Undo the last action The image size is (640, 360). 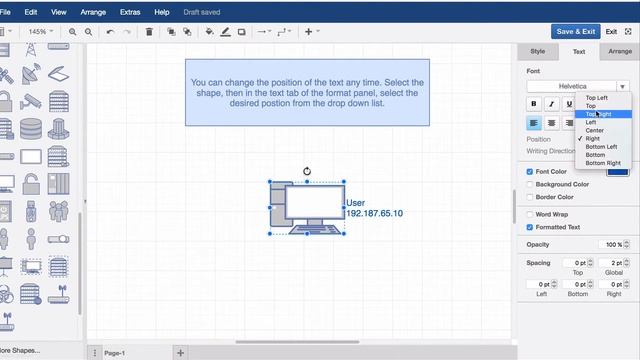tap(110, 32)
